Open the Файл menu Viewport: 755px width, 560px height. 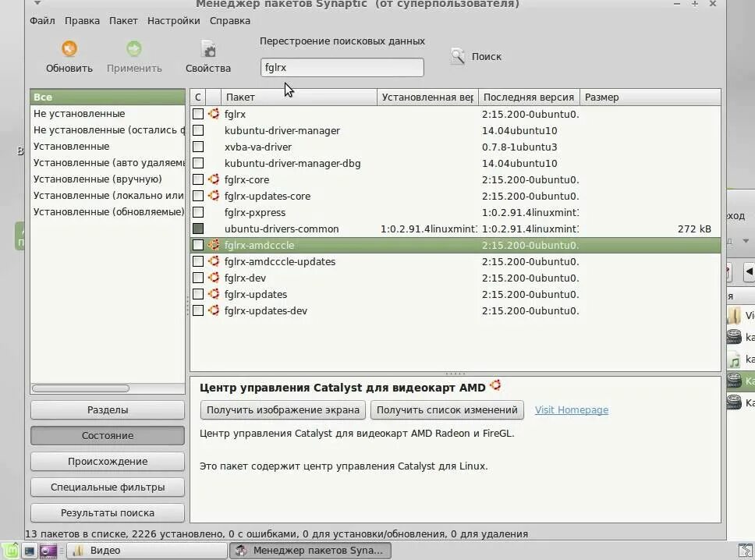[42, 21]
